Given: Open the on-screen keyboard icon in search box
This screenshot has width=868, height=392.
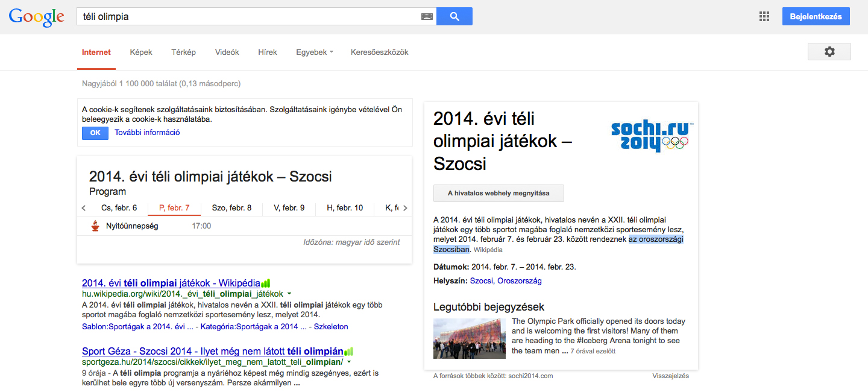Looking at the screenshot, I should point(427,17).
